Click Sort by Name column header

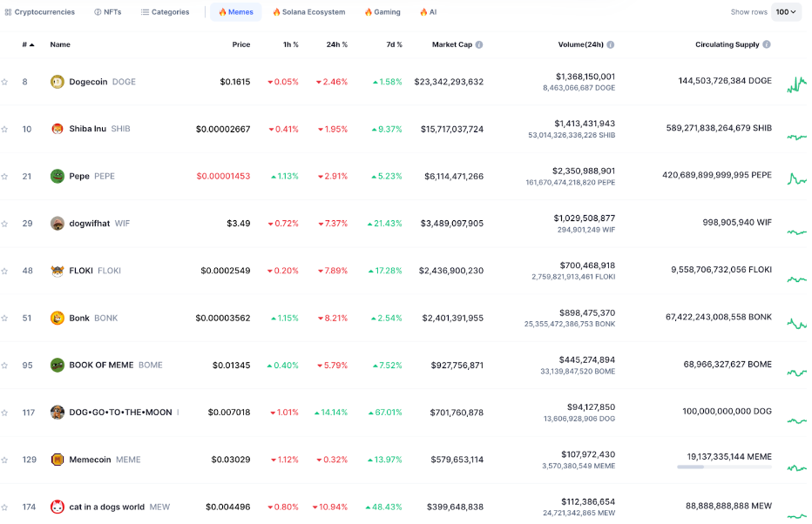60,44
